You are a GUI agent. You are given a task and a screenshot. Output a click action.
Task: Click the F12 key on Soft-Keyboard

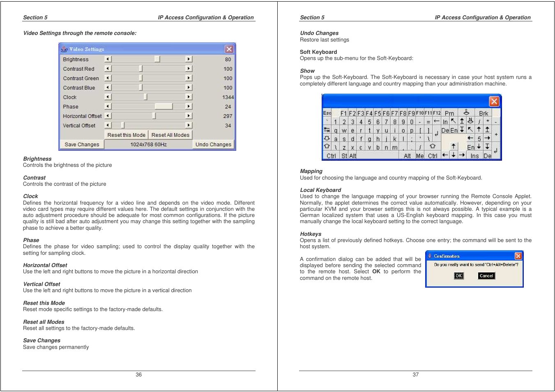[437, 113]
